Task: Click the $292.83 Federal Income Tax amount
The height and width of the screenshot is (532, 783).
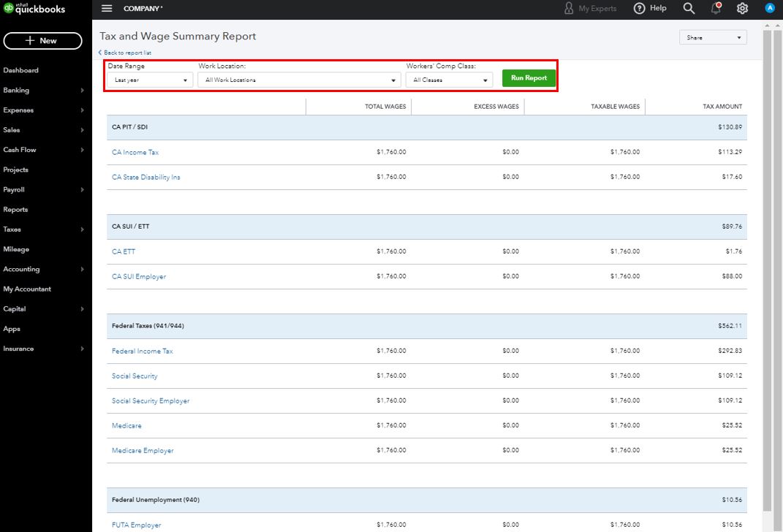Action: (x=730, y=351)
